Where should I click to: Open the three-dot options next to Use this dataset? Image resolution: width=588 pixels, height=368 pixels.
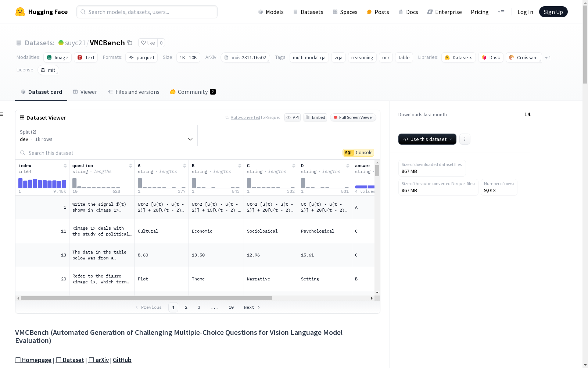[x=465, y=139]
